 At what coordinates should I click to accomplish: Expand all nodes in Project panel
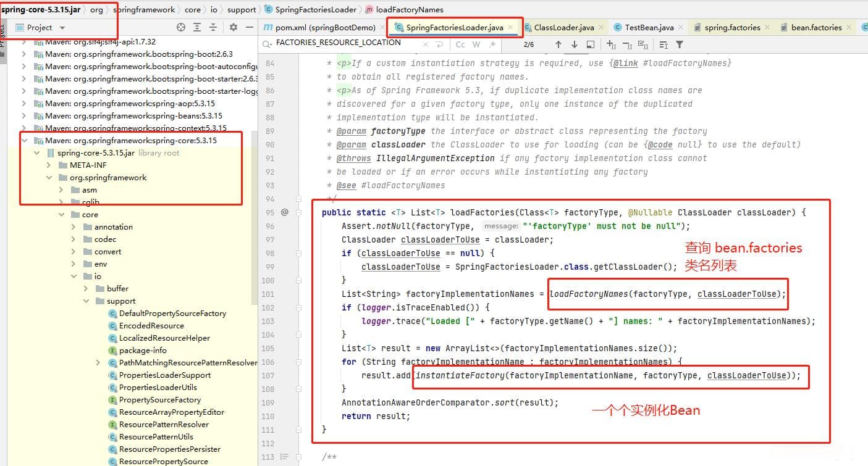click(197, 27)
